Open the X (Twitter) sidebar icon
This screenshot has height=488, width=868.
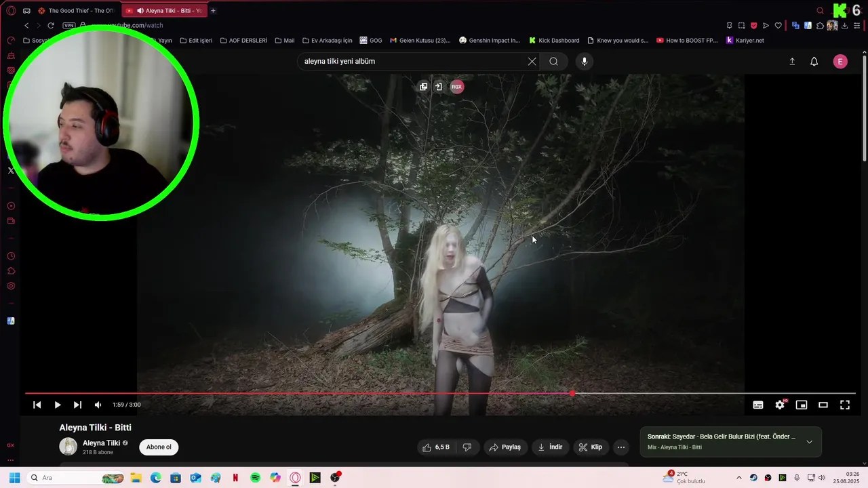coord(11,171)
